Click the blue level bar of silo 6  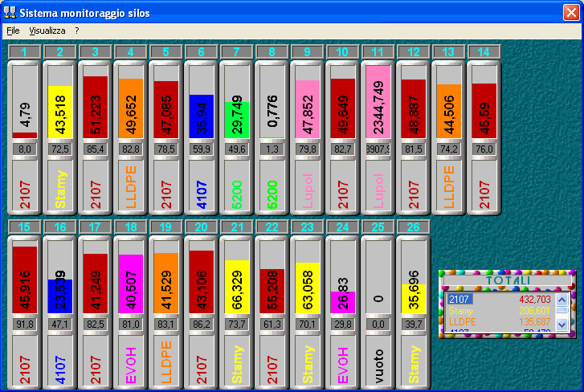(201, 117)
